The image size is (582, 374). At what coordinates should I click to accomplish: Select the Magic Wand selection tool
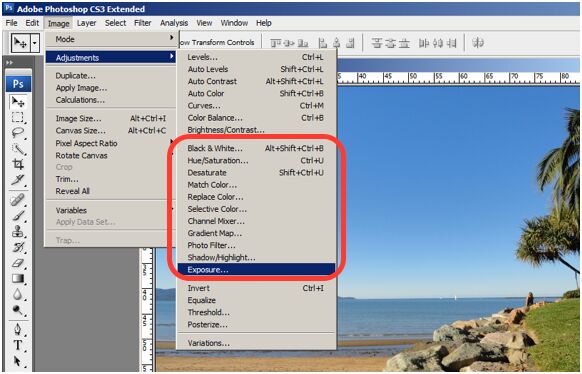(x=18, y=149)
